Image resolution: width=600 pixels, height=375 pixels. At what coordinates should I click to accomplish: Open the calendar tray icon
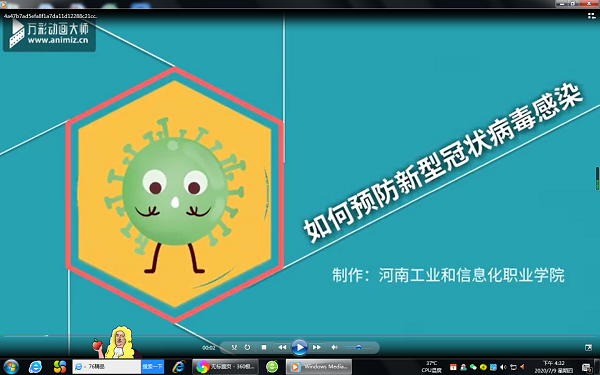[453, 367]
